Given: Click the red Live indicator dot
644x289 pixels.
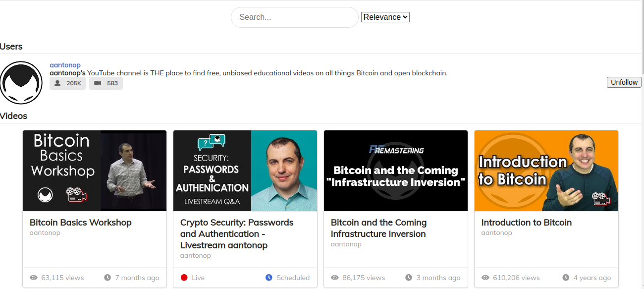Looking at the screenshot, I should pyautogui.click(x=184, y=278).
